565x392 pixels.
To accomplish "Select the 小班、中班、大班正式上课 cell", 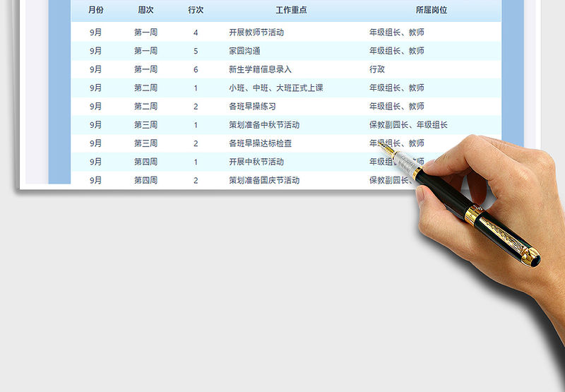I will pyautogui.click(x=276, y=88).
